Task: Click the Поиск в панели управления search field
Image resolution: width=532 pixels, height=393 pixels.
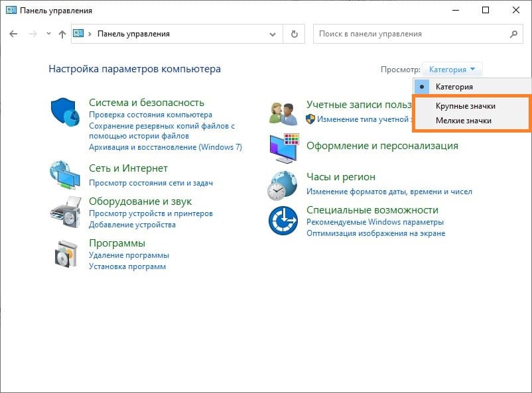Action: [418, 34]
